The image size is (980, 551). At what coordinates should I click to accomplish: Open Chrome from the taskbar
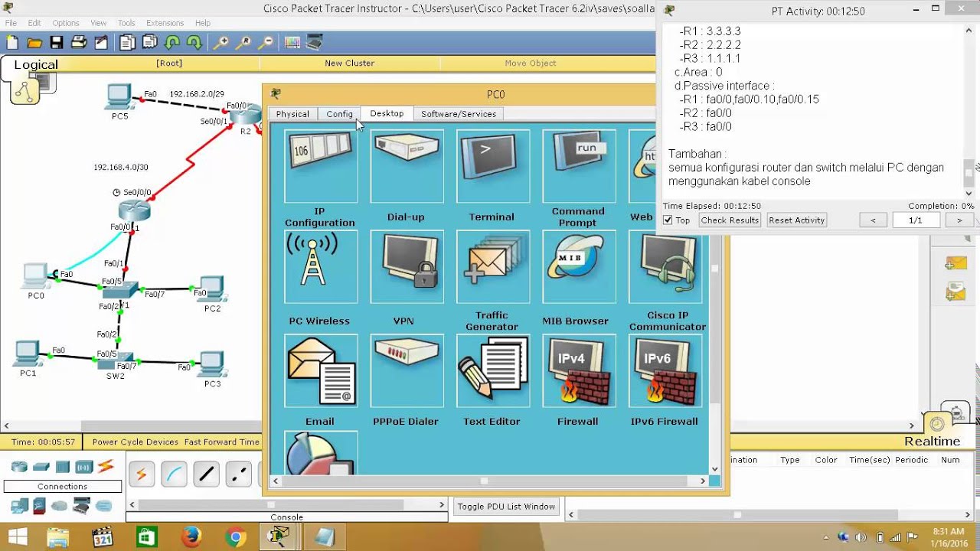tap(235, 537)
